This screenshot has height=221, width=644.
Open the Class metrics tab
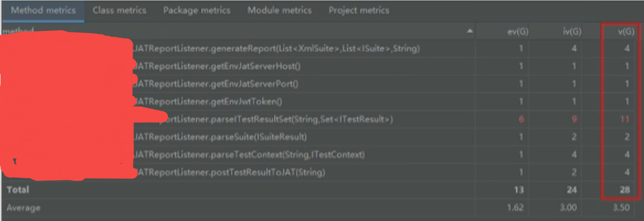pos(120,10)
